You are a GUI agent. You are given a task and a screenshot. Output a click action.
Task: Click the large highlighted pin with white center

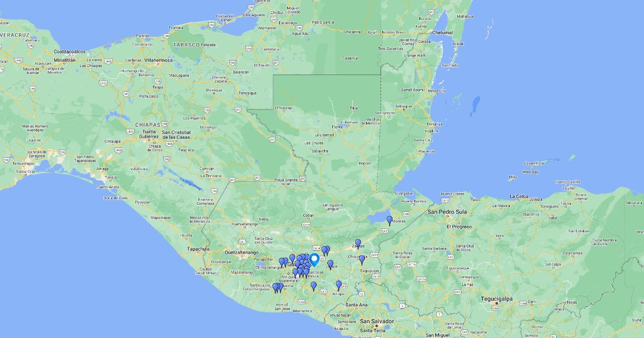tap(314, 259)
